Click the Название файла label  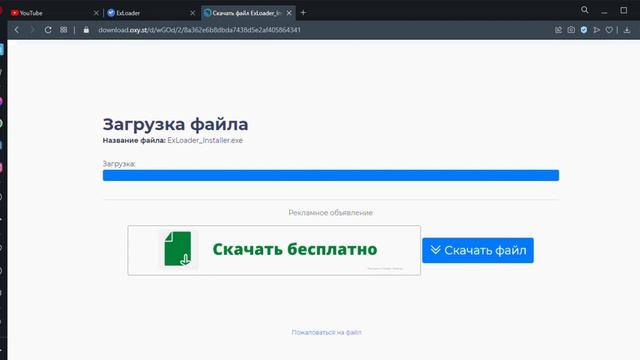134,140
